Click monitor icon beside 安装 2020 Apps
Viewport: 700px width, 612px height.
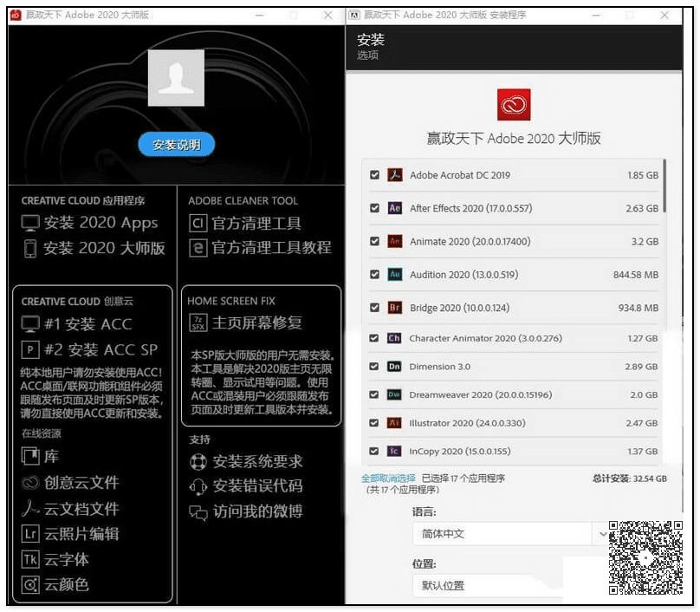pos(30,223)
